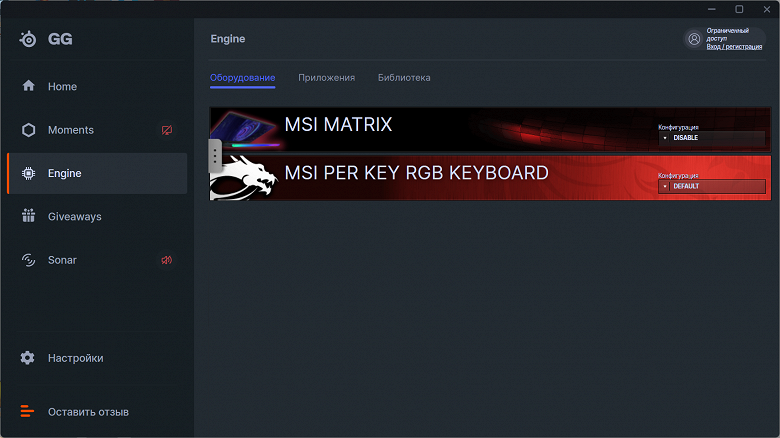Switch to Библиотека tab
This screenshot has width=780, height=438.
(404, 78)
